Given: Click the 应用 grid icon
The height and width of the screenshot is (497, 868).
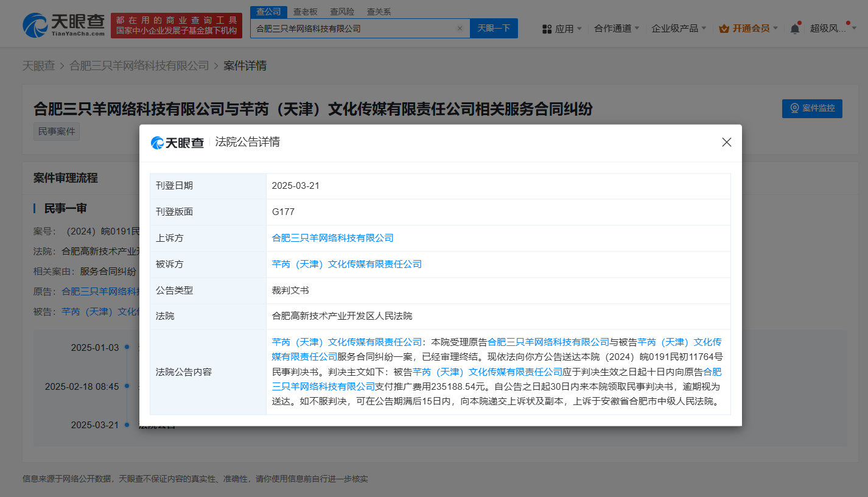Looking at the screenshot, I should point(547,29).
